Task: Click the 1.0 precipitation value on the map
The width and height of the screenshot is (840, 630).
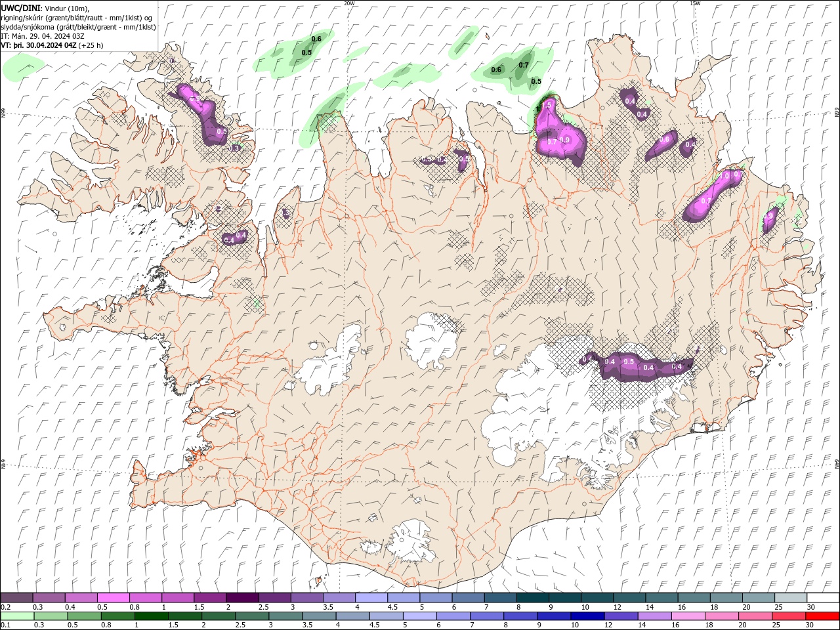Action: pyautogui.click(x=724, y=176)
